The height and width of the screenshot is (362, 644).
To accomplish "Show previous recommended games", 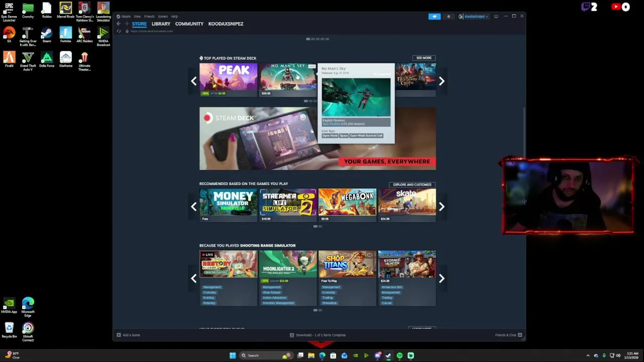I will point(194,207).
